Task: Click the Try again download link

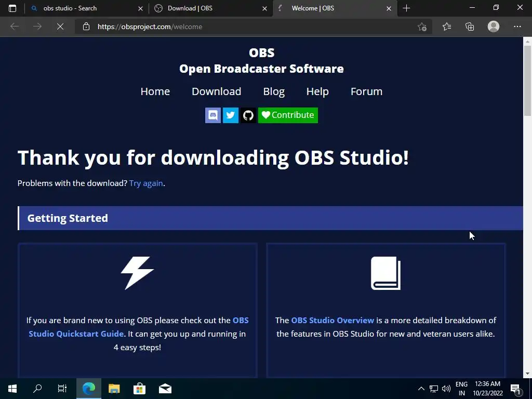Action: [146, 183]
